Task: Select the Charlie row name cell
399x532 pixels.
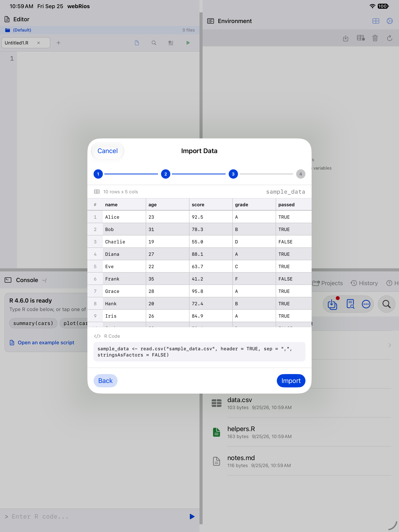Action: point(124,242)
